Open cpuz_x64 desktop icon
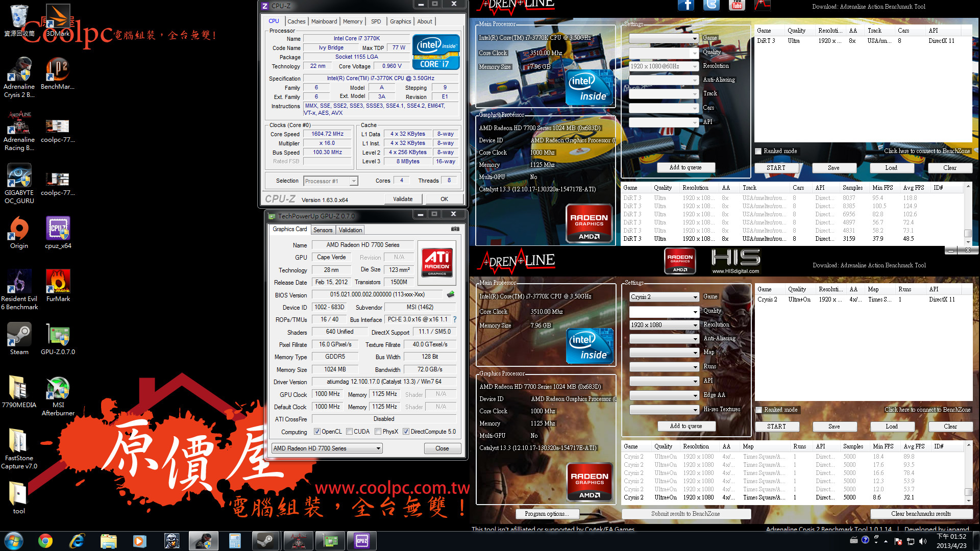Image resolution: width=980 pixels, height=551 pixels. [x=58, y=233]
